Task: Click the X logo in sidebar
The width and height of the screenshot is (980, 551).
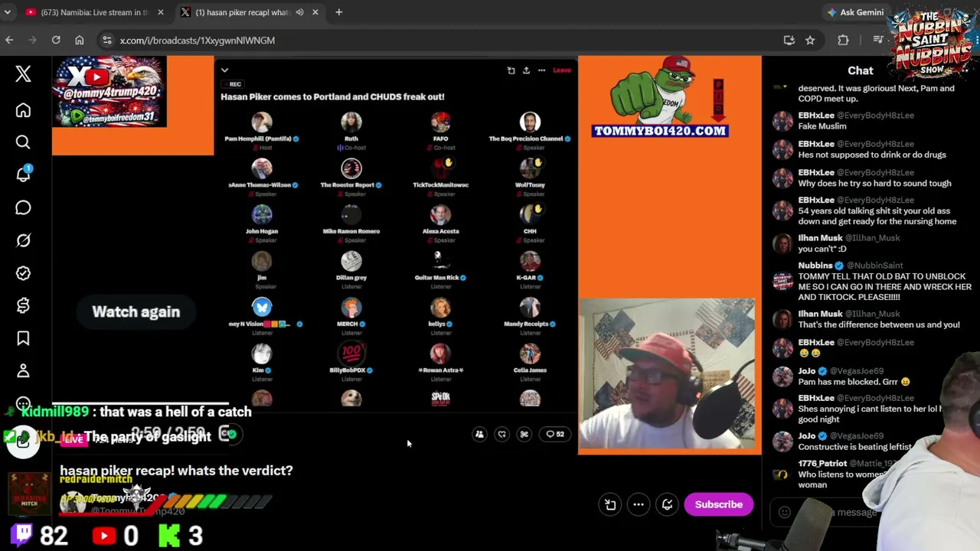Action: (x=23, y=73)
